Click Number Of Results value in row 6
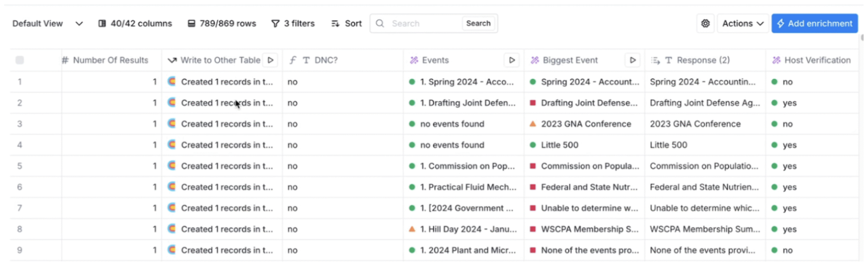Screen dimensions: 868x270 click(x=111, y=187)
